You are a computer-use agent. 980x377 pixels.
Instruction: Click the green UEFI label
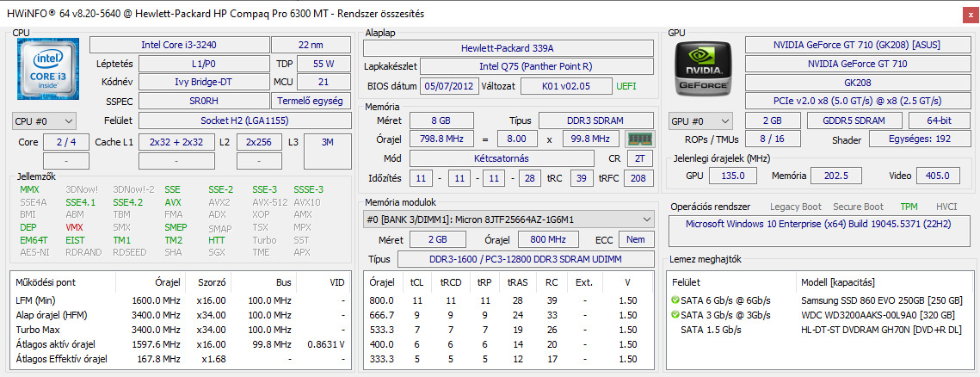(627, 86)
